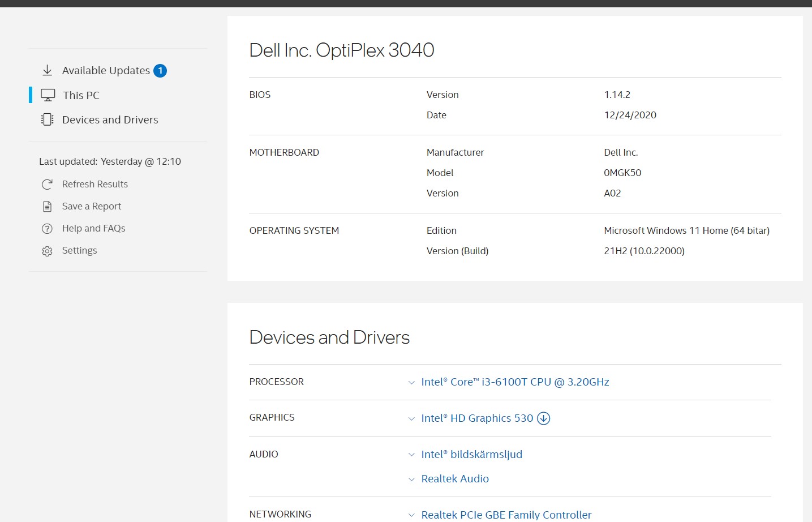Click the Help and FAQs question mark icon
This screenshot has width=812, height=522.
[x=47, y=229]
